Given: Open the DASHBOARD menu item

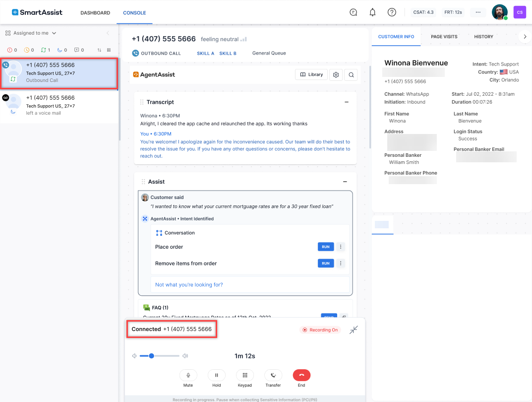Looking at the screenshot, I should pyautogui.click(x=95, y=12).
